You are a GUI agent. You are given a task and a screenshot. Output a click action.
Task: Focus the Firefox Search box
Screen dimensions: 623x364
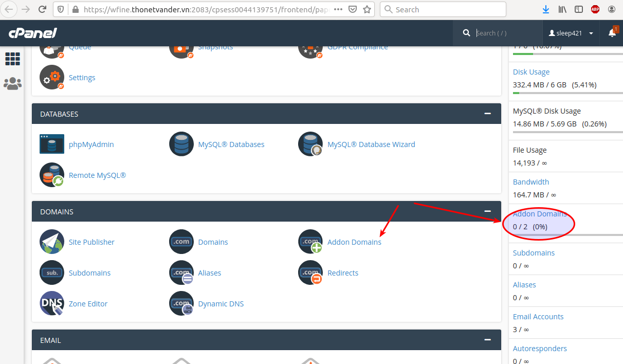pos(443,9)
